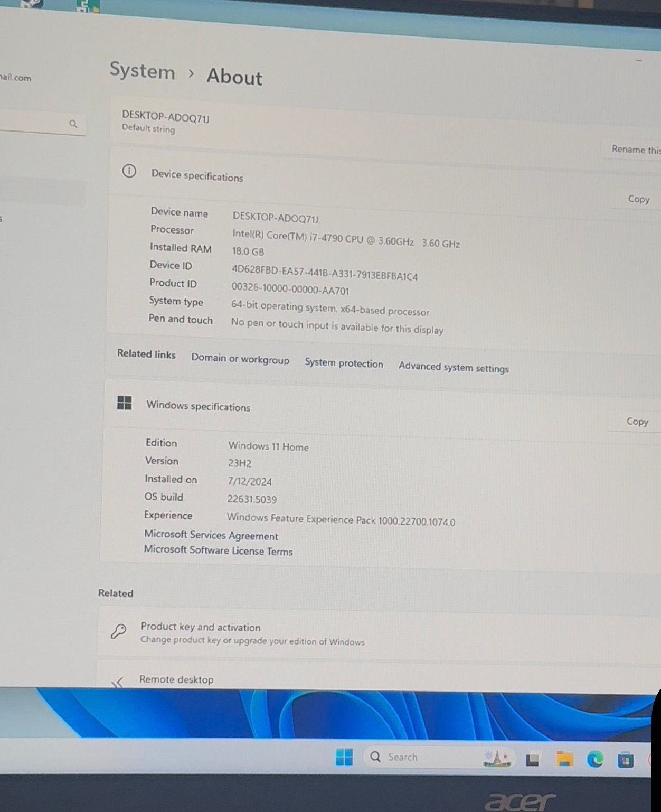Minimize the Settings window

pos(639,61)
